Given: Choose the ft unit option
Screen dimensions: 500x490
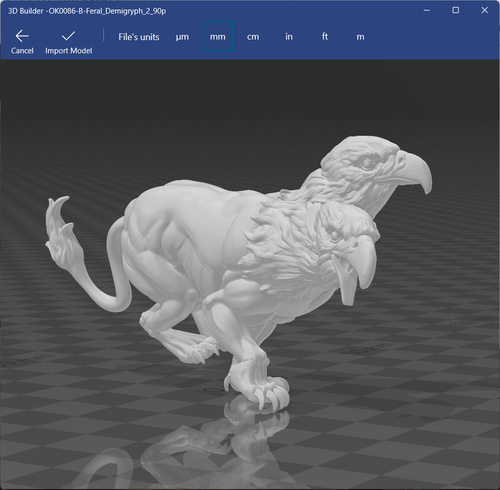Looking at the screenshot, I should [x=325, y=36].
